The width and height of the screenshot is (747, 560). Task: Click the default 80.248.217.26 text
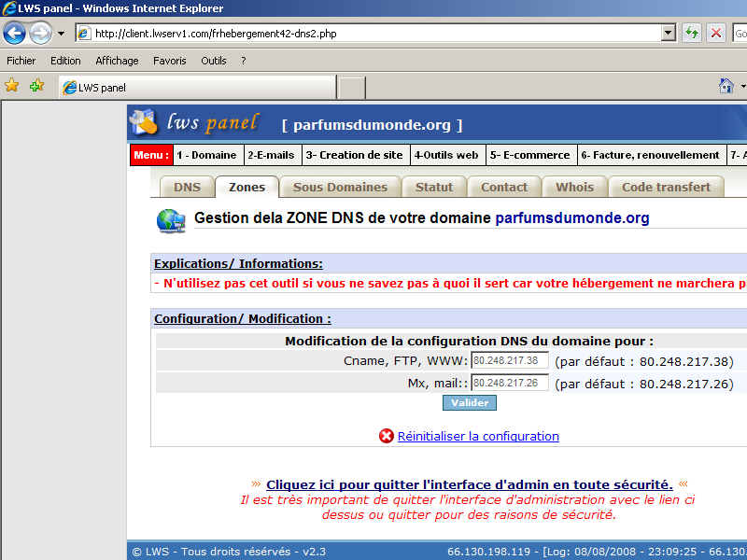coord(644,385)
